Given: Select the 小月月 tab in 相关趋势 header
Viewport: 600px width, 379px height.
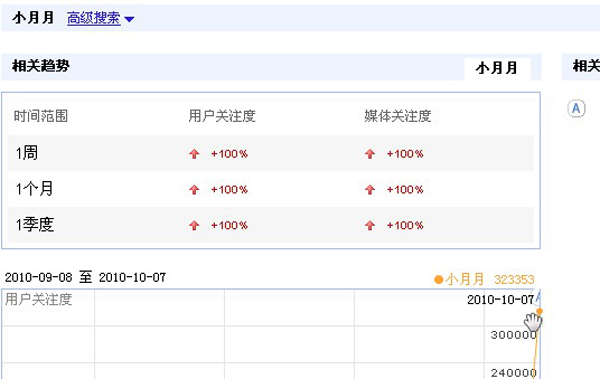Looking at the screenshot, I should tap(497, 68).
